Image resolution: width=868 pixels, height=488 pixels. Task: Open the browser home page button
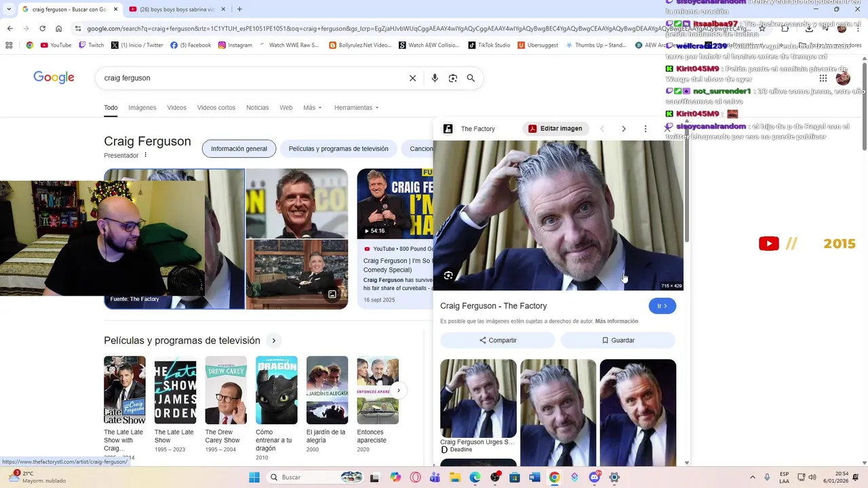coord(59,28)
